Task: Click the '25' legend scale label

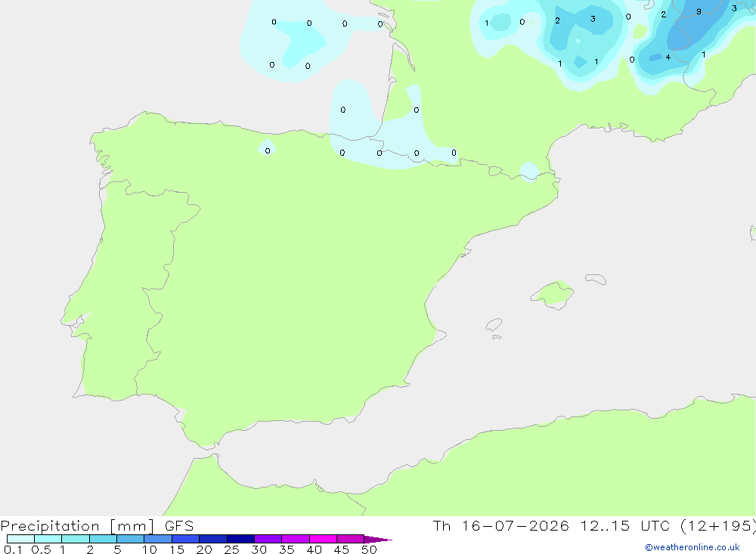Action: point(232,549)
